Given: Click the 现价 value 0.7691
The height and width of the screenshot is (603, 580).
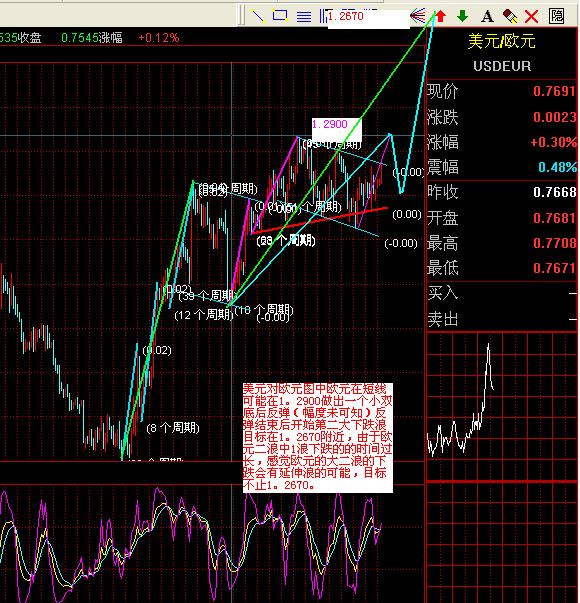Looking at the screenshot, I should tap(554, 91).
